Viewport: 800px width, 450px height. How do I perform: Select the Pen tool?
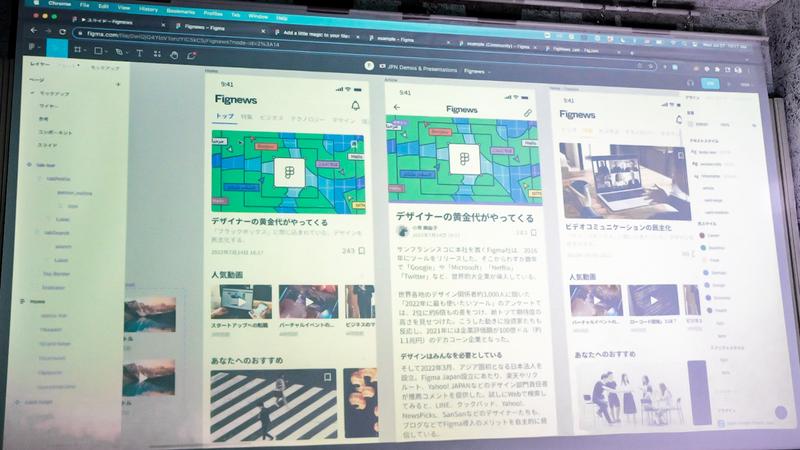118,52
